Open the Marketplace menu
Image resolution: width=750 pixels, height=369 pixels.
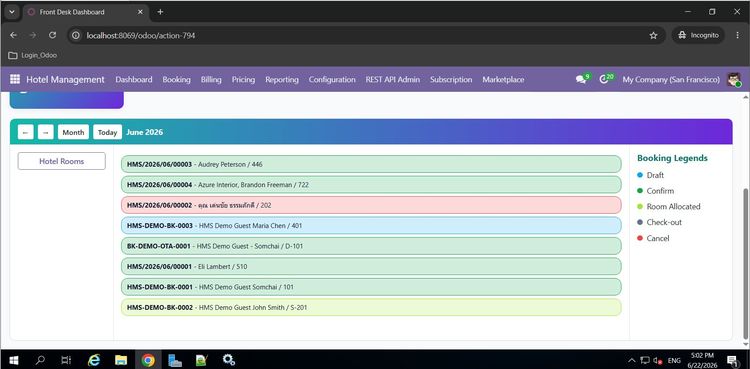503,79
